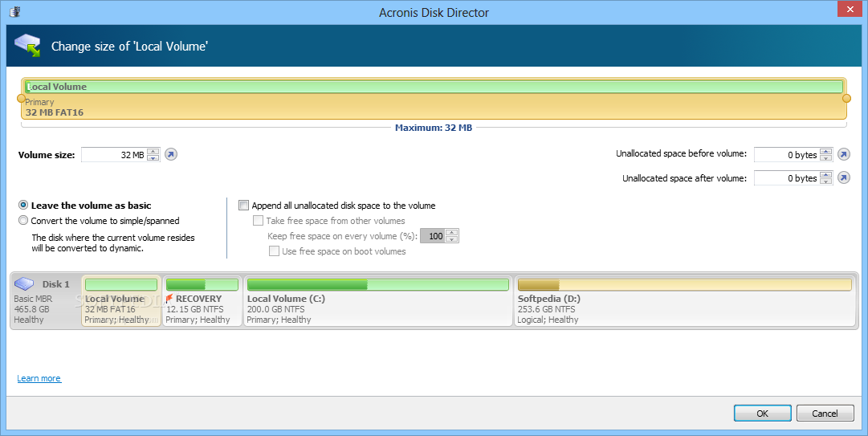Click the Basic MBR disk type text
868x436 pixels.
tap(33, 299)
